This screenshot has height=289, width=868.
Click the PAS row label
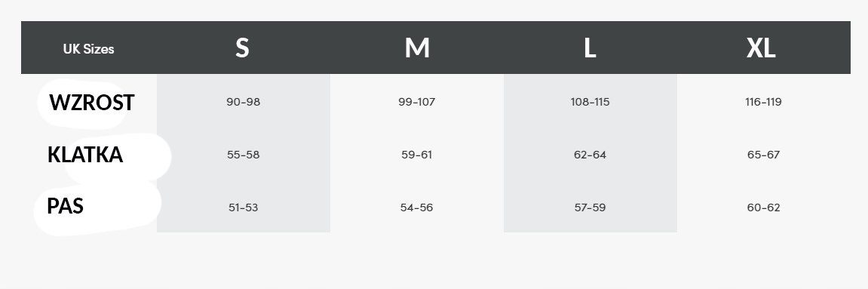coord(66,206)
